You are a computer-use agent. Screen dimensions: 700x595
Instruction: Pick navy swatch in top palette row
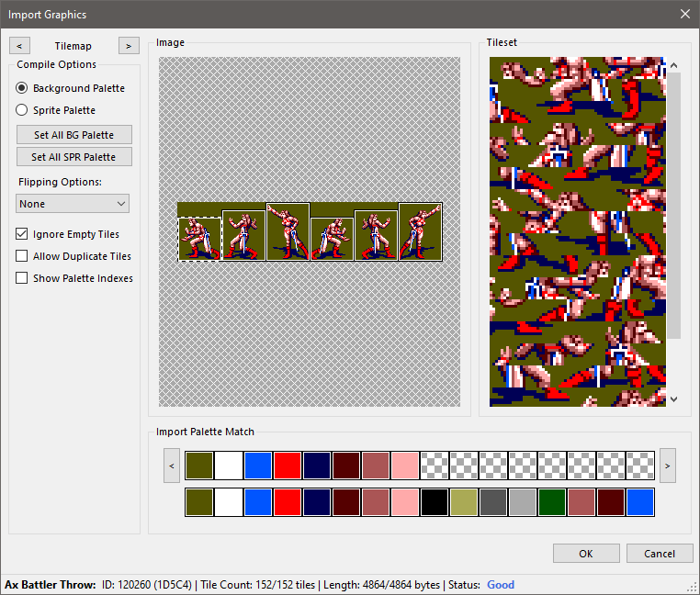(x=317, y=466)
